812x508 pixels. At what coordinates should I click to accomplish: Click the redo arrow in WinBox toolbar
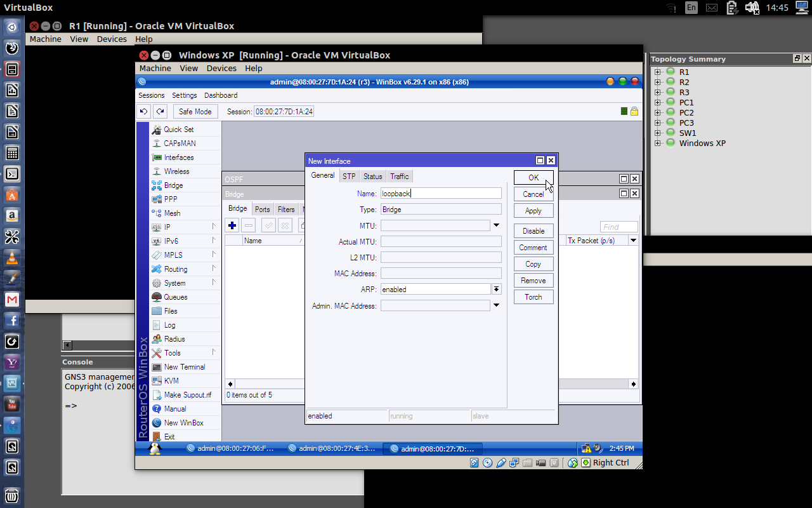point(160,111)
